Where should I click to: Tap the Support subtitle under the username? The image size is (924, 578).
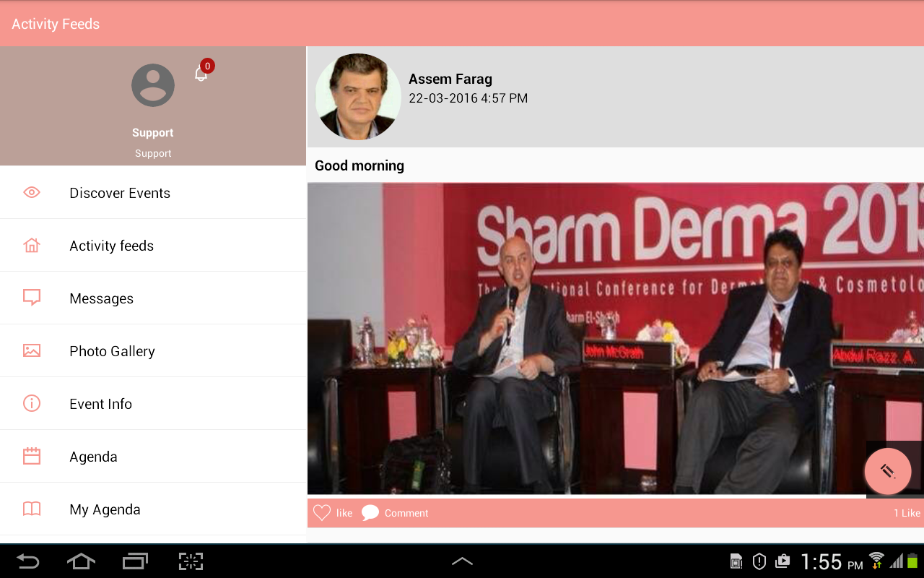click(x=153, y=153)
